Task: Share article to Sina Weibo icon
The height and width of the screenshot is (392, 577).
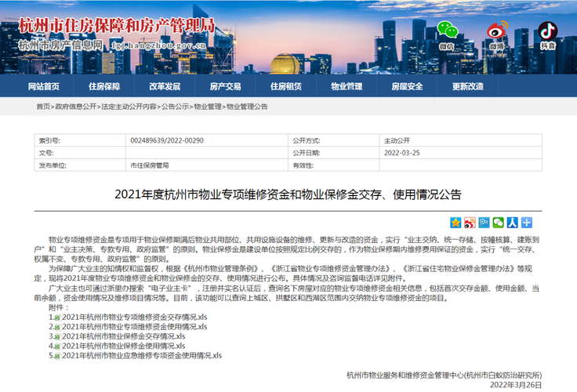Action: tap(470, 223)
